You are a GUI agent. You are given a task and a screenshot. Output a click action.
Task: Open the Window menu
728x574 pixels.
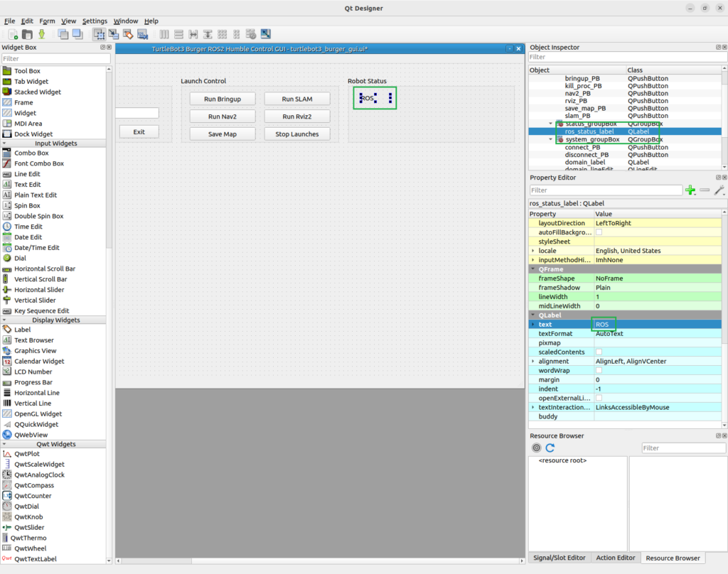pyautogui.click(x=125, y=21)
